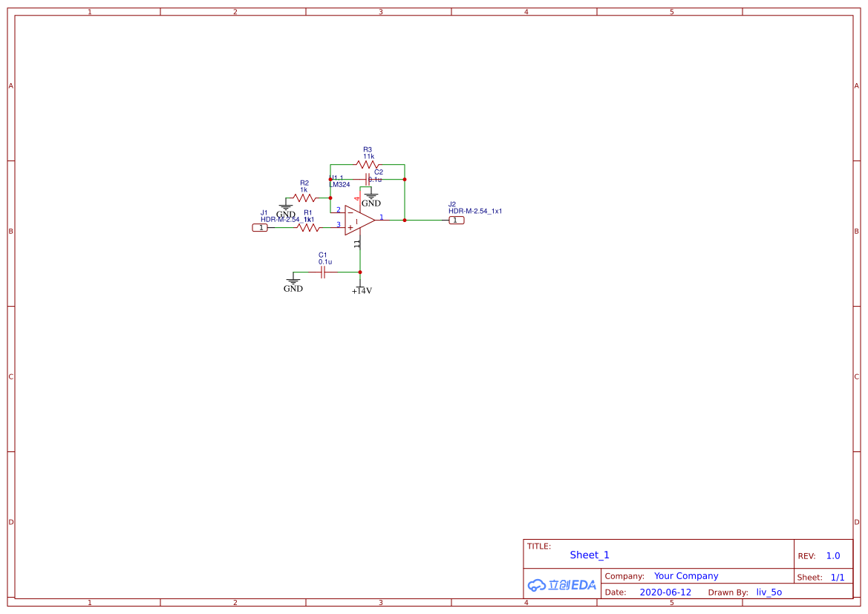The image size is (868, 614).
Task: Click the J1 designator label
Action: pyautogui.click(x=264, y=212)
